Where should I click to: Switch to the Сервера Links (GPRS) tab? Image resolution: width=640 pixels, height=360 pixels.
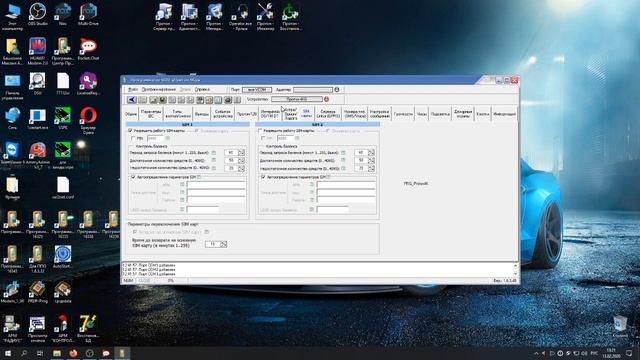tap(328, 114)
